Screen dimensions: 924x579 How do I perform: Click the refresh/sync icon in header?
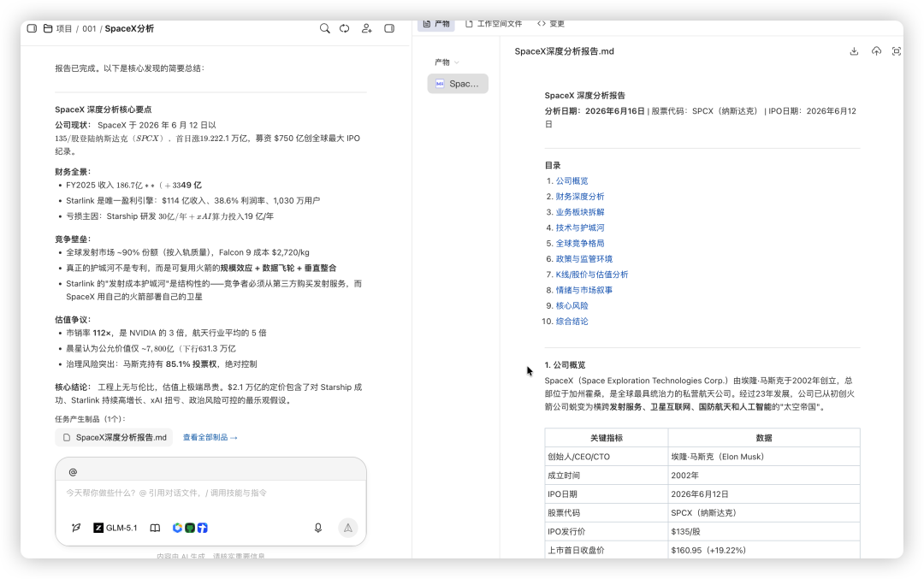tap(345, 28)
